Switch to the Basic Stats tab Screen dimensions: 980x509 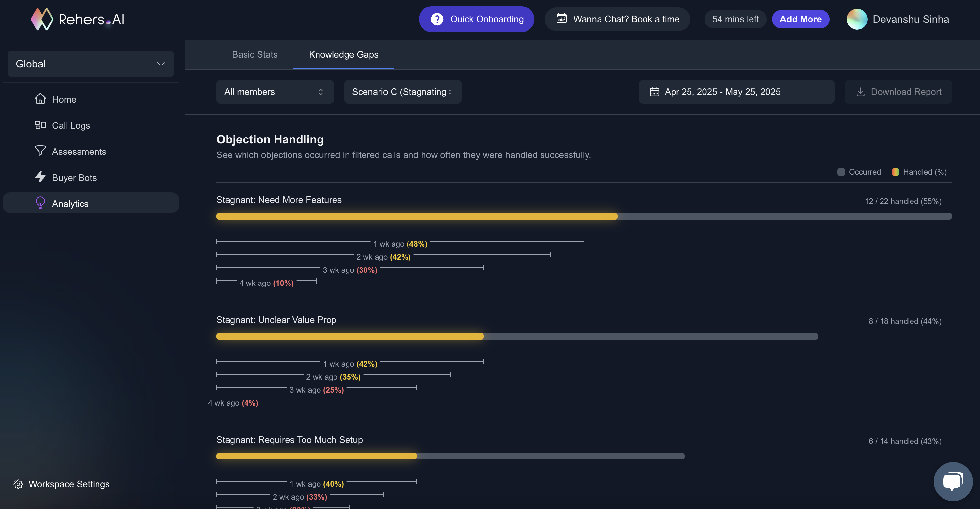pyautogui.click(x=255, y=55)
